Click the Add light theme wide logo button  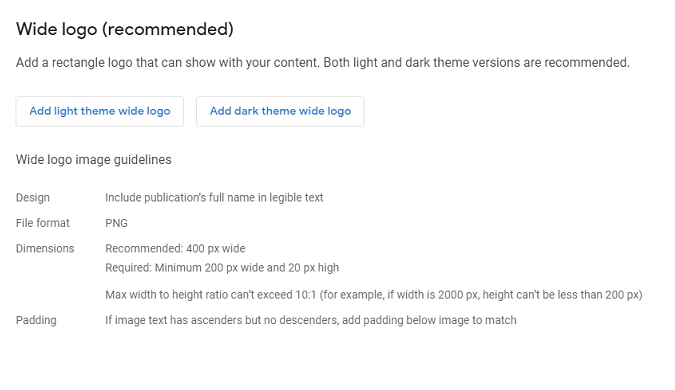[100, 111]
